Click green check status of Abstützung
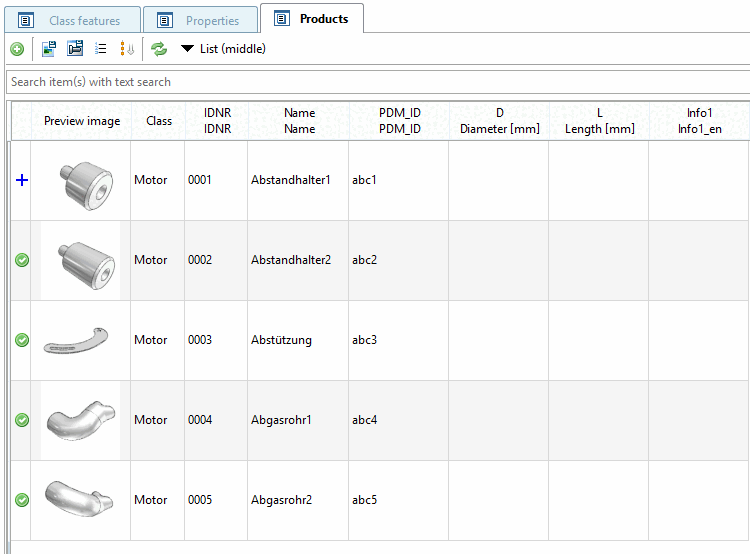 tap(22, 340)
